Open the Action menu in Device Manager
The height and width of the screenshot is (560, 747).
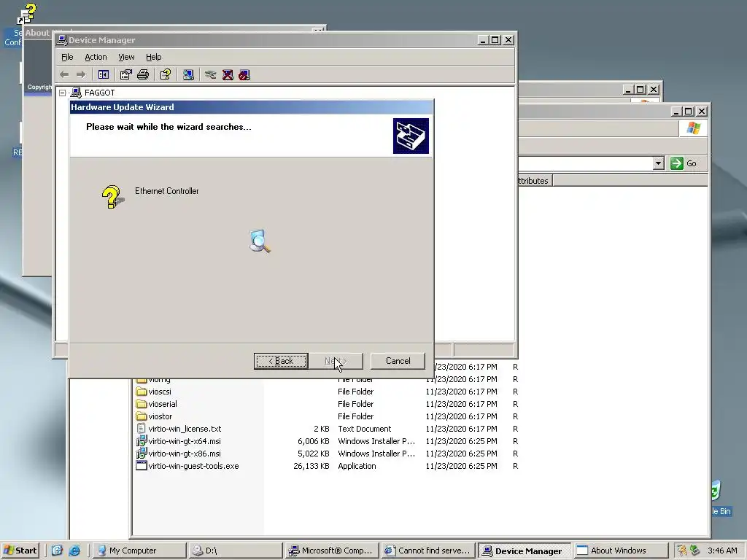96,57
